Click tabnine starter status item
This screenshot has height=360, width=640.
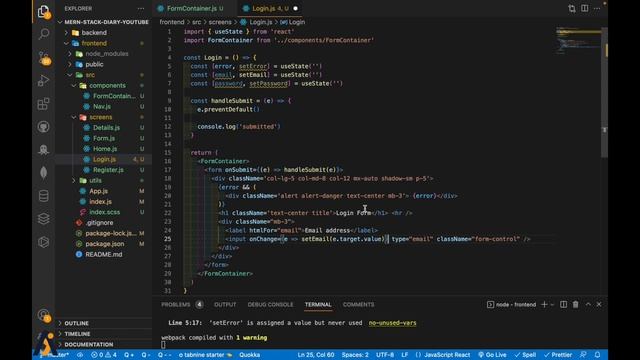[205, 355]
